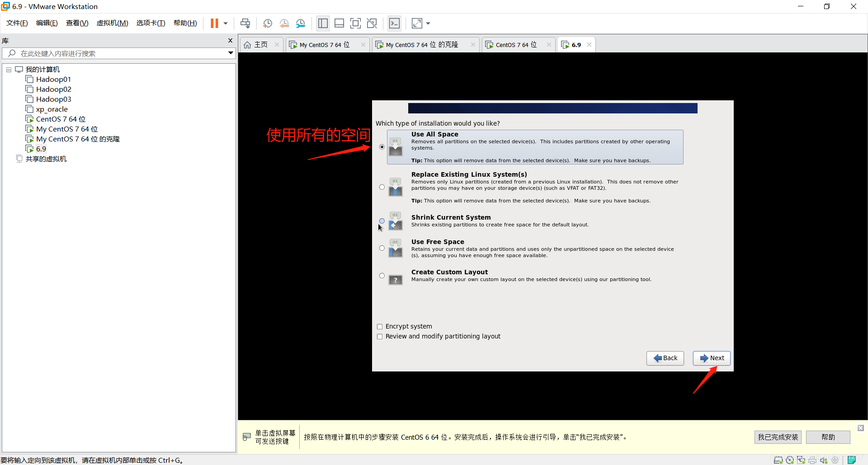Close the 6.9 tab
This screenshot has width=868, height=465.
589,45
